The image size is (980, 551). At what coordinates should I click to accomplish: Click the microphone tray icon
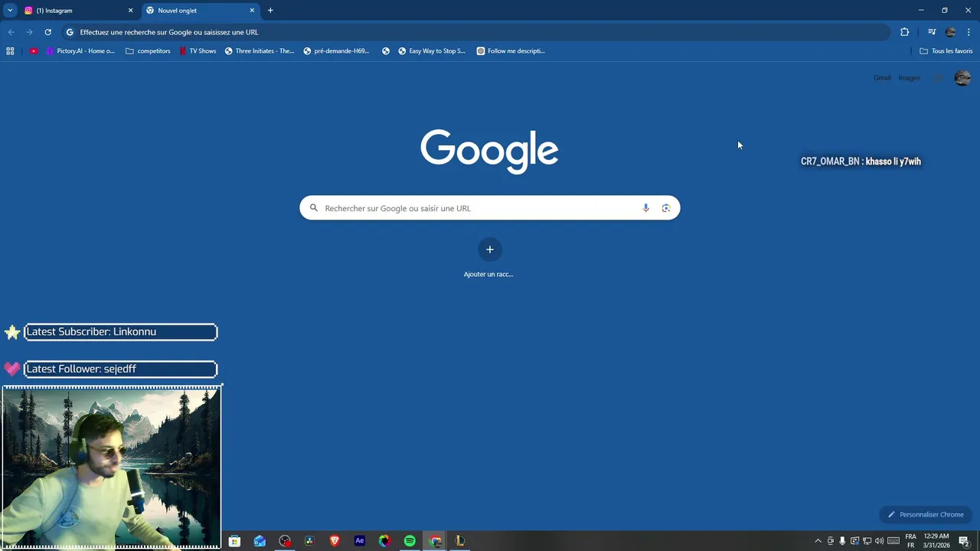842,541
